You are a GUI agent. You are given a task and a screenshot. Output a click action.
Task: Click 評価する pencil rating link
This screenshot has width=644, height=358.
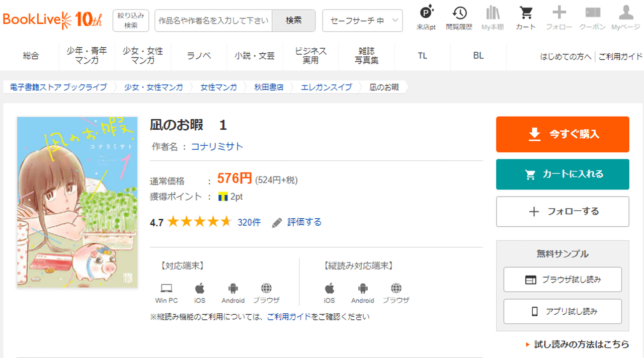[x=297, y=222]
